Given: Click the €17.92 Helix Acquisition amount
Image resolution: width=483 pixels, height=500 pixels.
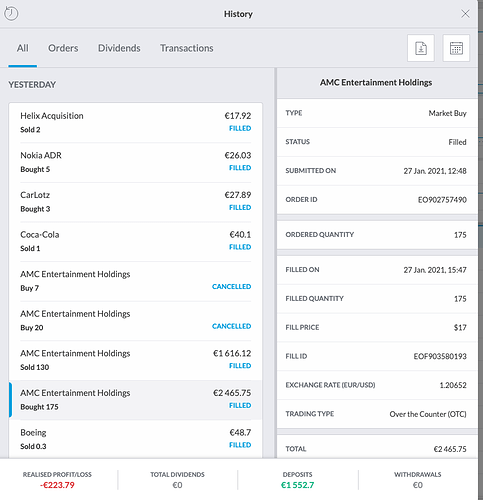Looking at the screenshot, I should coord(238,116).
